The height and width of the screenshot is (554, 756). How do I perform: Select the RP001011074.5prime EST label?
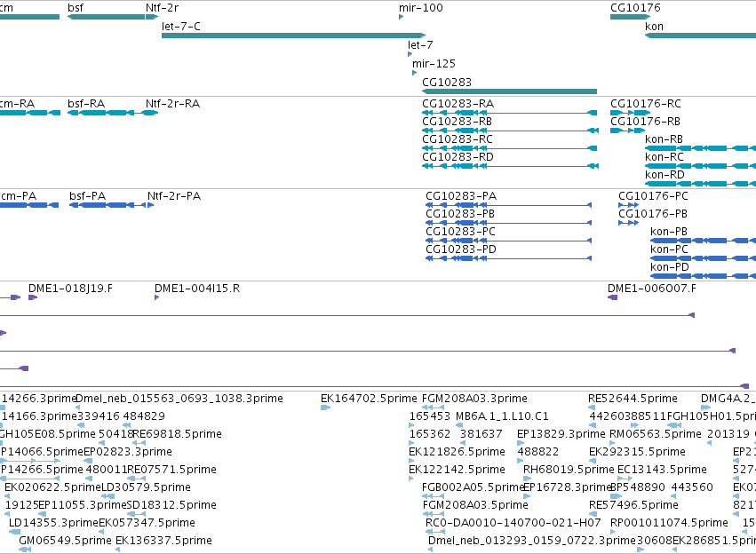669,523
